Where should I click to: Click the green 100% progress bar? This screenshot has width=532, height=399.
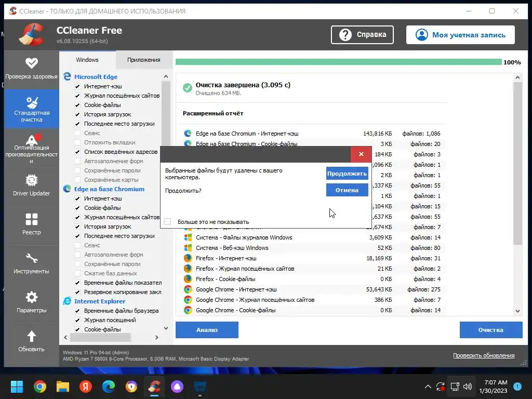338,62
